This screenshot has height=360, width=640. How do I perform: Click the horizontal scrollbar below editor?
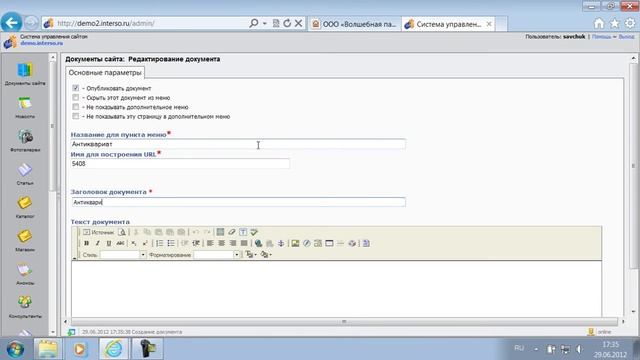coord(344,322)
